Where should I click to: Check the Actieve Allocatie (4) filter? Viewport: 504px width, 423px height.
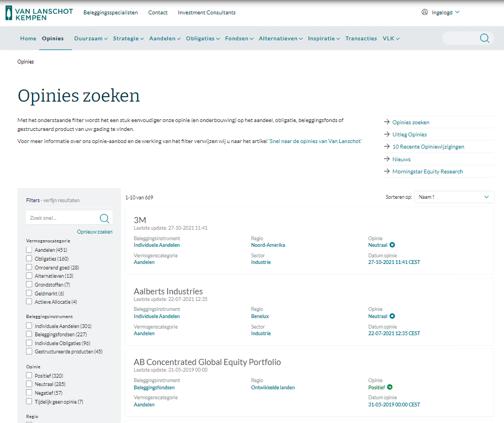(29, 302)
